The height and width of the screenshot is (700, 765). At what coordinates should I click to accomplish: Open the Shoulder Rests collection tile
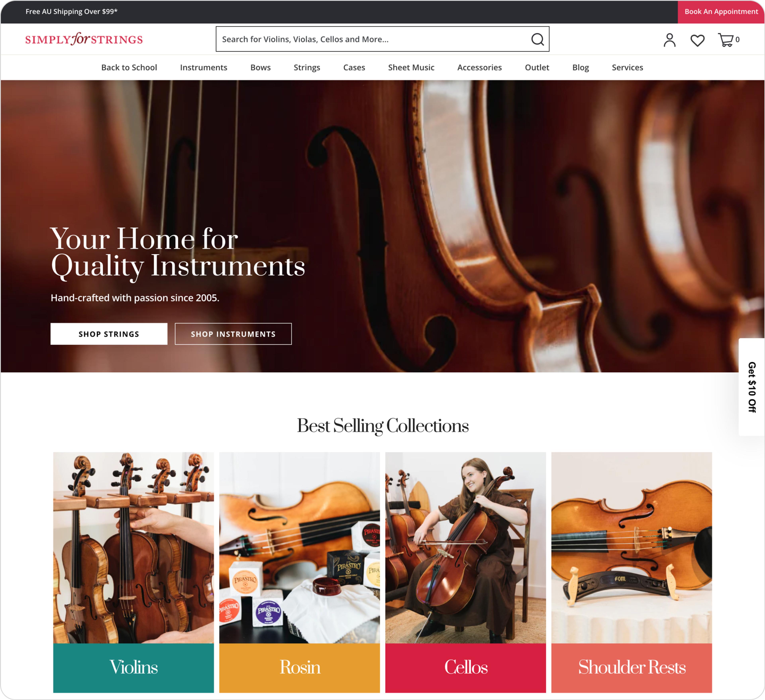(632, 572)
